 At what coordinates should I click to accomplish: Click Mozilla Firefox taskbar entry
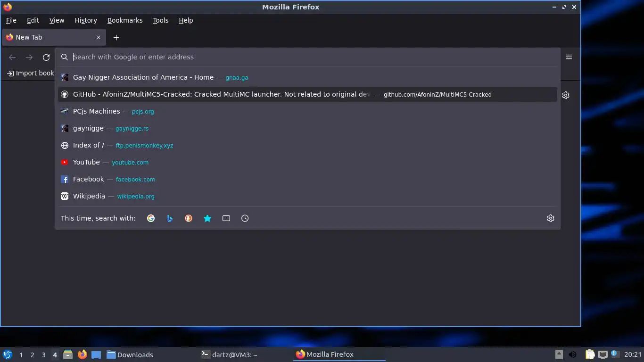339,354
